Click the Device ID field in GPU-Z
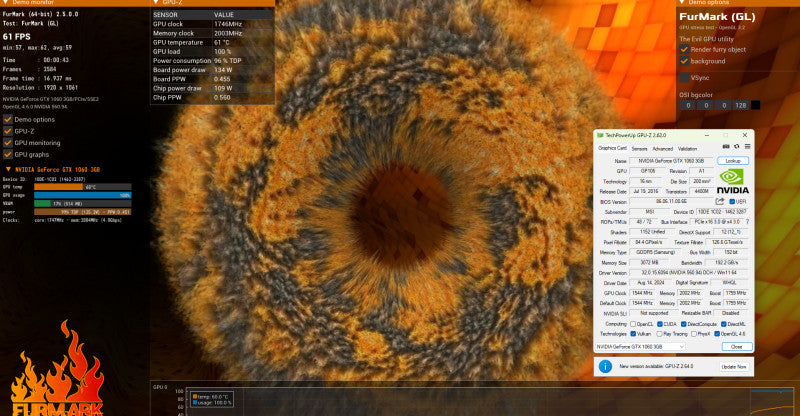The height and width of the screenshot is (416, 800). [x=722, y=212]
